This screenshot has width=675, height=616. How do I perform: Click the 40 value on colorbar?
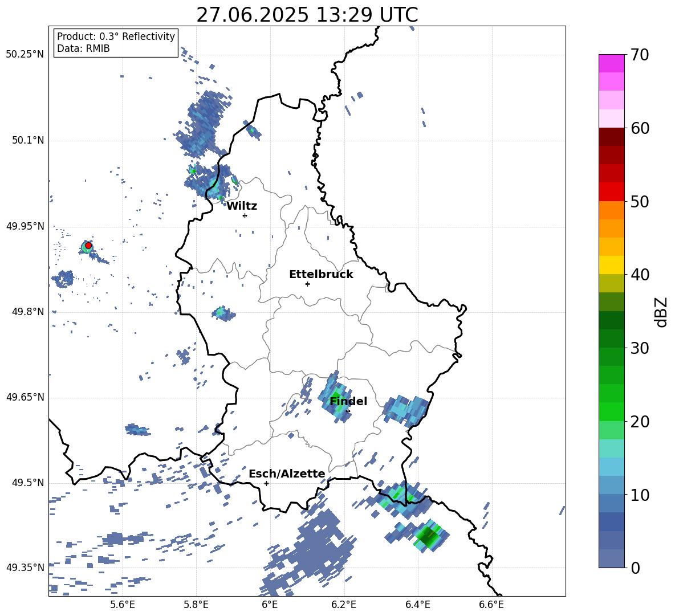(x=640, y=275)
